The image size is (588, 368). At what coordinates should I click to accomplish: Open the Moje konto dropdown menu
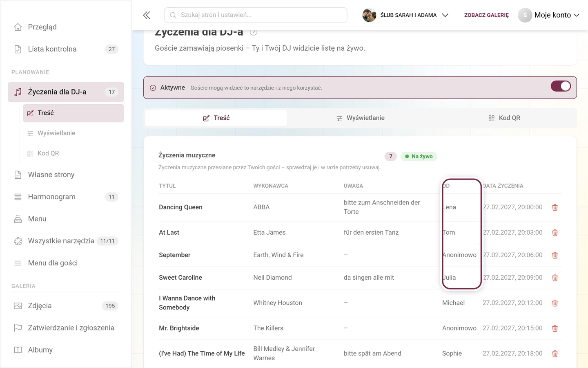[549, 15]
